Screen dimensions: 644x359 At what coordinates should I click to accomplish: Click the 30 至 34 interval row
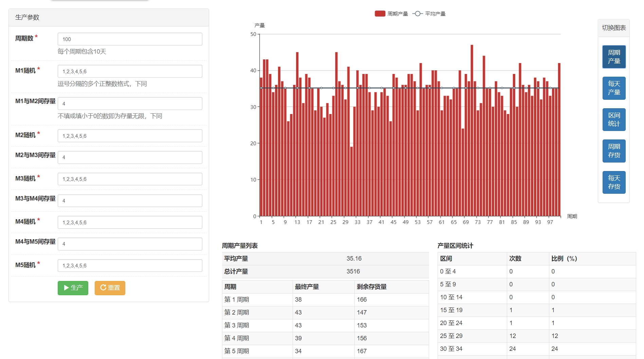[537, 349]
